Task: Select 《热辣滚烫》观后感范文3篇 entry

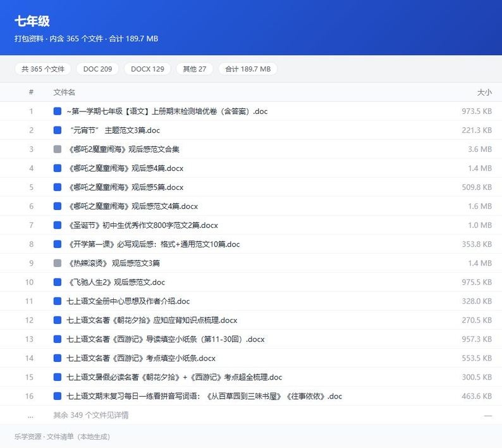Action: point(113,263)
